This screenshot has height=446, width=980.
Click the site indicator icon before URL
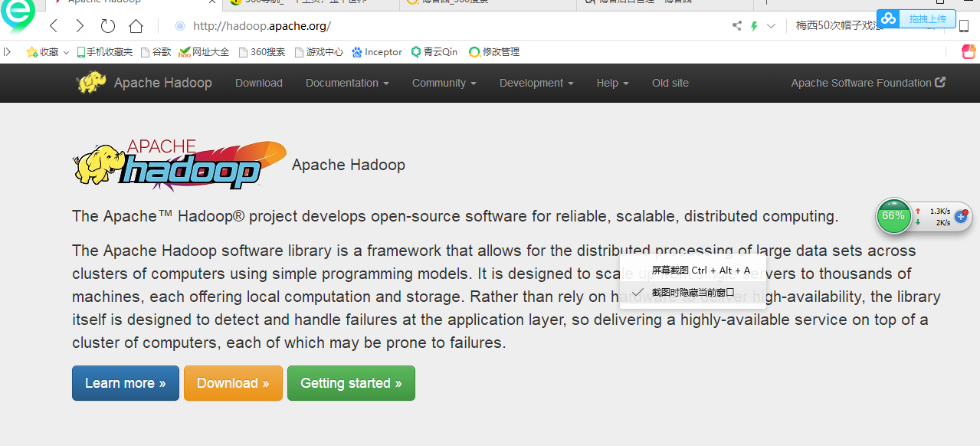180,26
